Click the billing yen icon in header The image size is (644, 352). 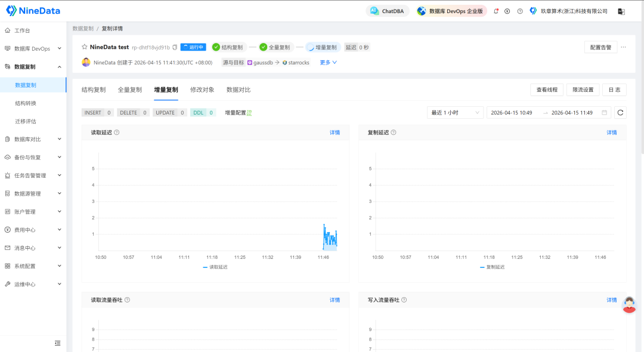507,11
